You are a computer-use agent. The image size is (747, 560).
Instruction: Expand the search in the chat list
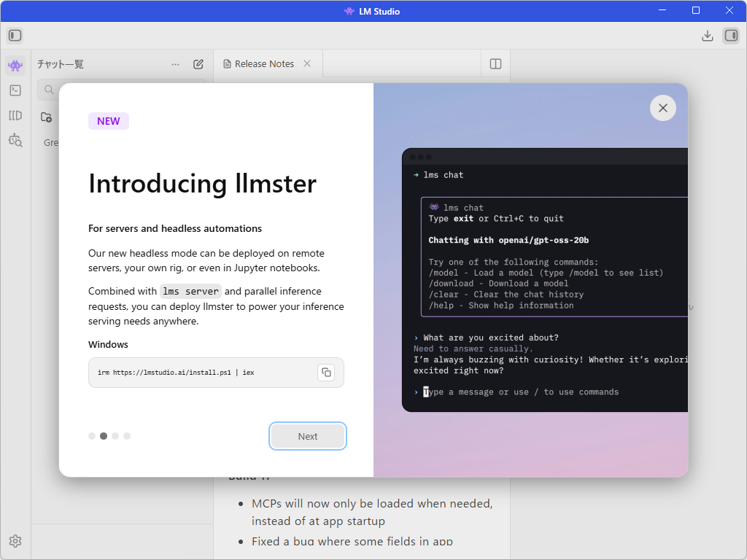tap(48, 90)
